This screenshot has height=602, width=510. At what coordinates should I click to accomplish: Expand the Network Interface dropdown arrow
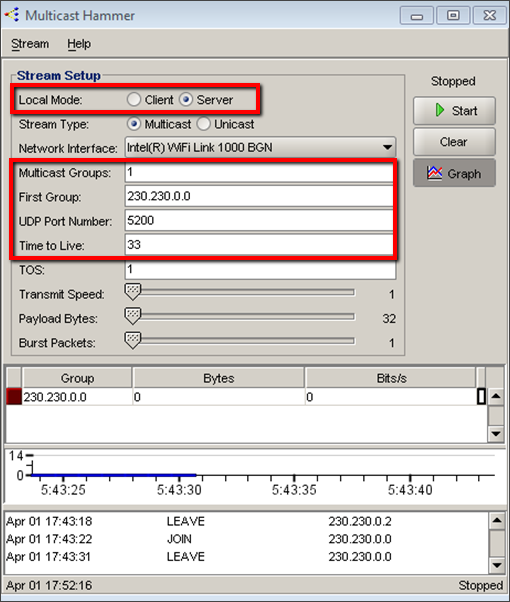(x=387, y=147)
